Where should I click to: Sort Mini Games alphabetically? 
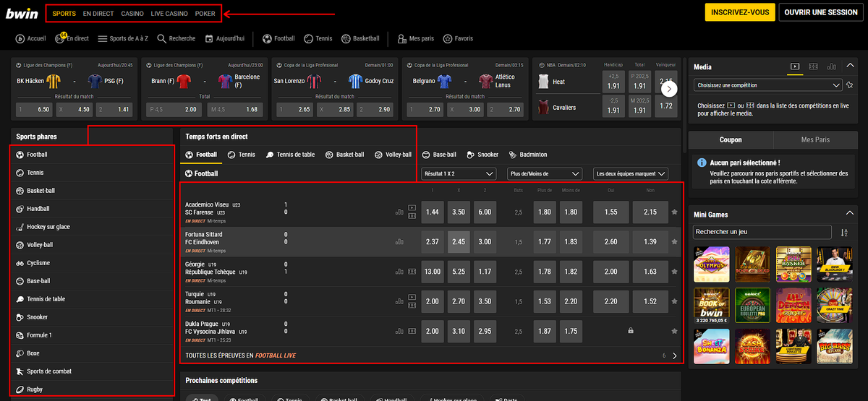[844, 232]
